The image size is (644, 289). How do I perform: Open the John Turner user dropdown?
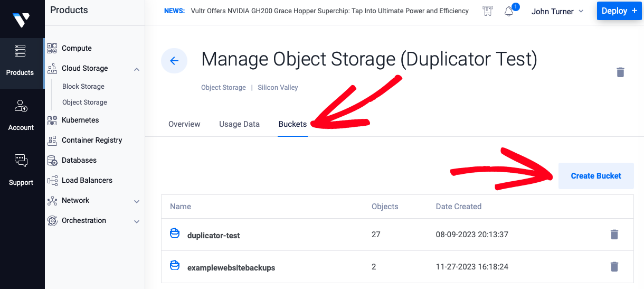click(x=557, y=11)
